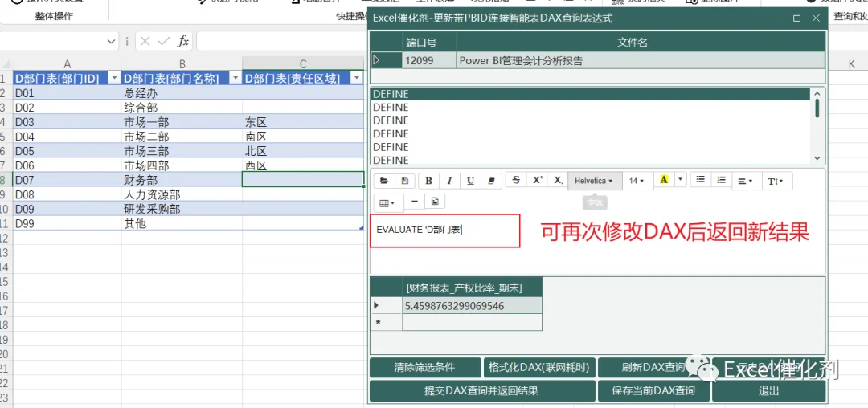The width and height of the screenshot is (868, 408).
Task: Toggle bold formatting in DAX editor
Action: 428,181
